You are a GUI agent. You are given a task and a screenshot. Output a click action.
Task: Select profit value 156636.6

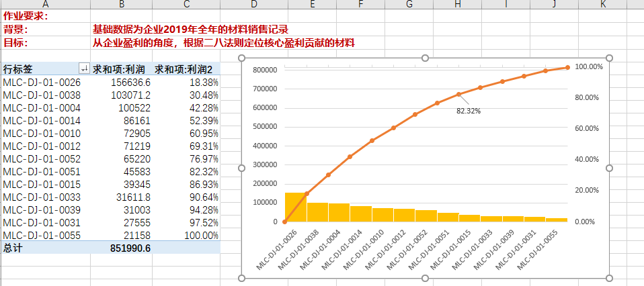pyautogui.click(x=131, y=82)
